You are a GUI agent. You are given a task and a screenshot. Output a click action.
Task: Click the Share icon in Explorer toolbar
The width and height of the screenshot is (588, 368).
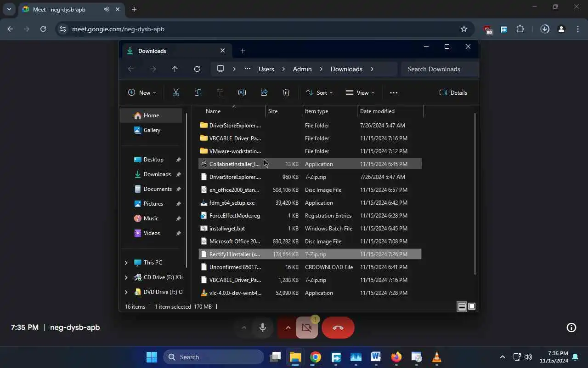264,92
